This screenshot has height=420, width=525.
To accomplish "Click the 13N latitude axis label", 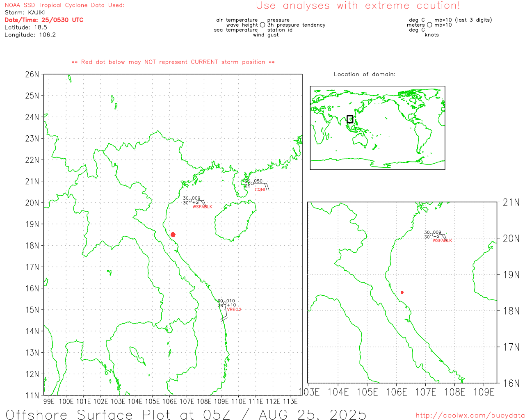I will click(32, 353).
